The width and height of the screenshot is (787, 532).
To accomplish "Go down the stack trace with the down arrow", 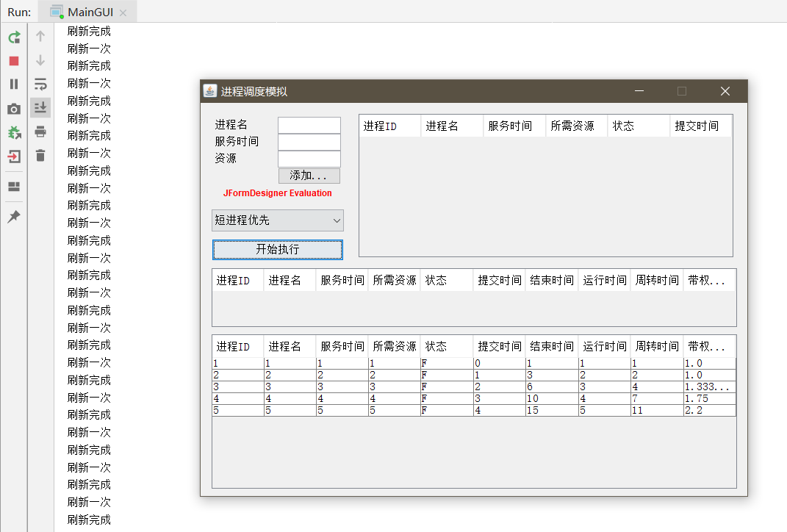I will click(40, 60).
